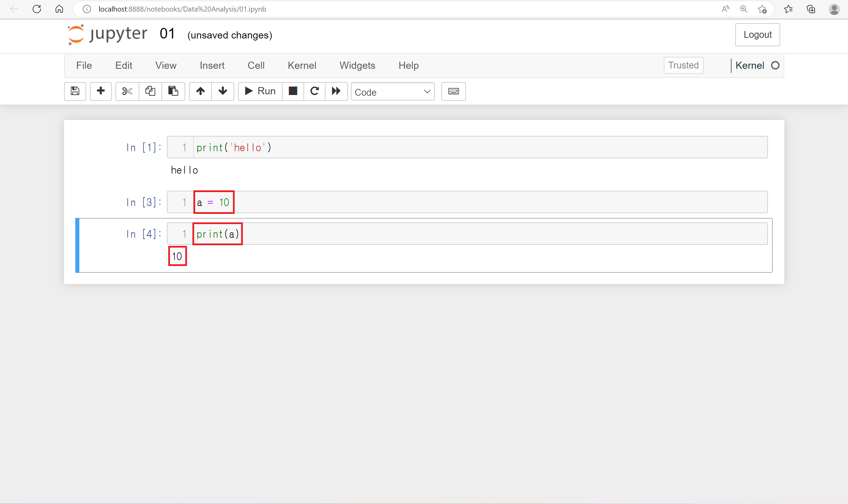
Task: Click the Logout button
Action: pos(757,34)
